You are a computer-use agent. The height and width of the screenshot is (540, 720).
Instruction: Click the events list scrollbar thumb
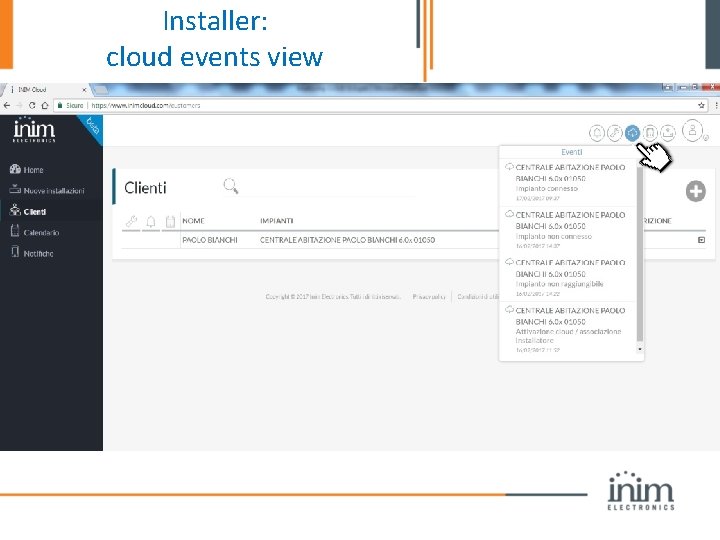click(x=640, y=253)
